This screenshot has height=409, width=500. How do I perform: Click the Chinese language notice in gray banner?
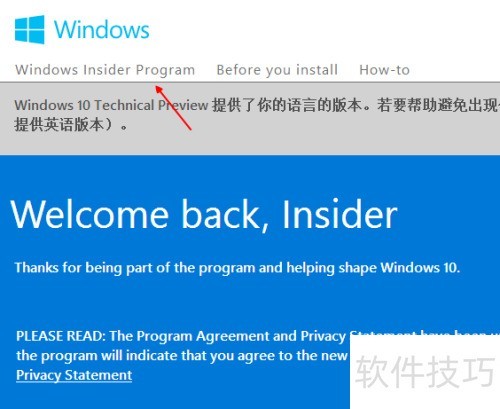(356, 105)
